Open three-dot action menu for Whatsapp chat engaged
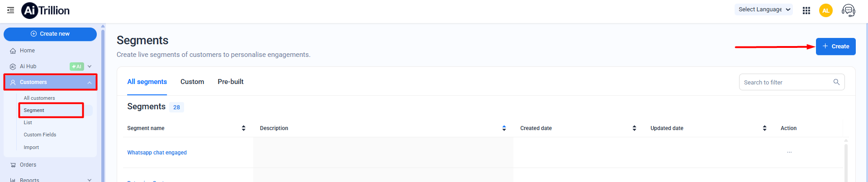868x182 pixels. point(789,153)
